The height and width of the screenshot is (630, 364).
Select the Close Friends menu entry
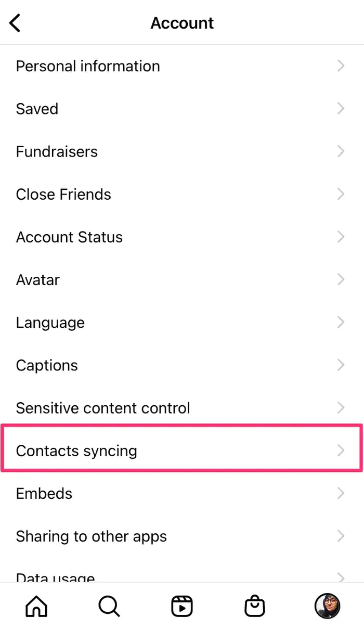[x=63, y=194]
